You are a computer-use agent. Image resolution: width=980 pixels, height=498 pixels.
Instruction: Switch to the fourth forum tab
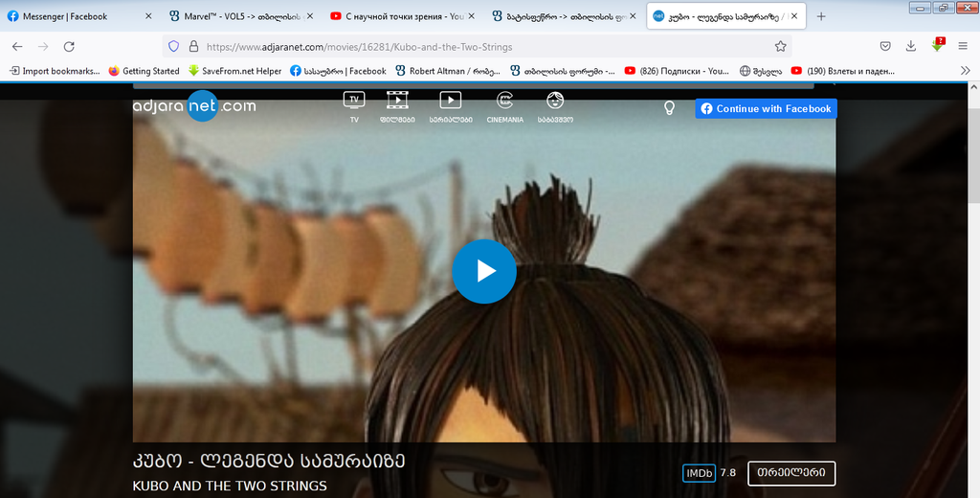563,16
